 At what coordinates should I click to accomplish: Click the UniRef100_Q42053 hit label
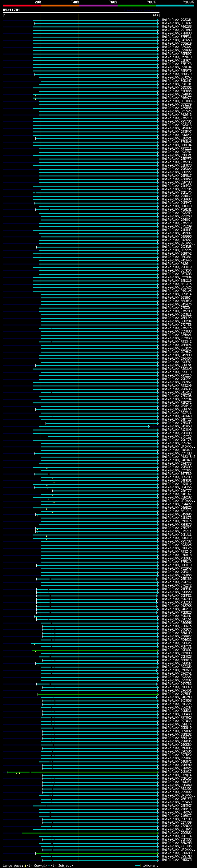point(177,426)
